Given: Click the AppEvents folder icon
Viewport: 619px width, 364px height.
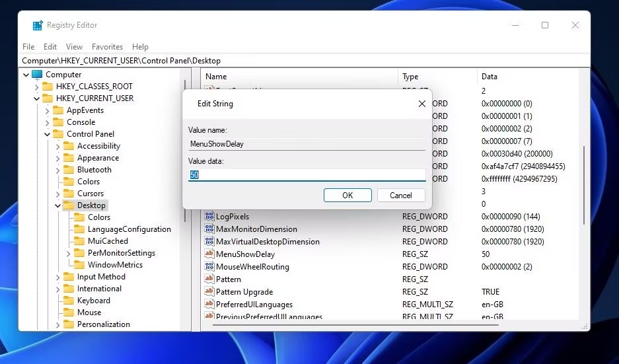Looking at the screenshot, I should click(x=58, y=110).
